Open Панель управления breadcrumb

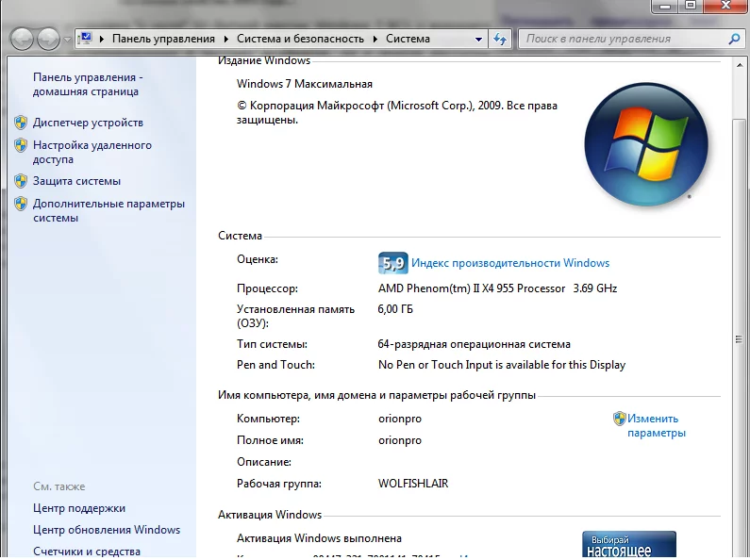163,39
